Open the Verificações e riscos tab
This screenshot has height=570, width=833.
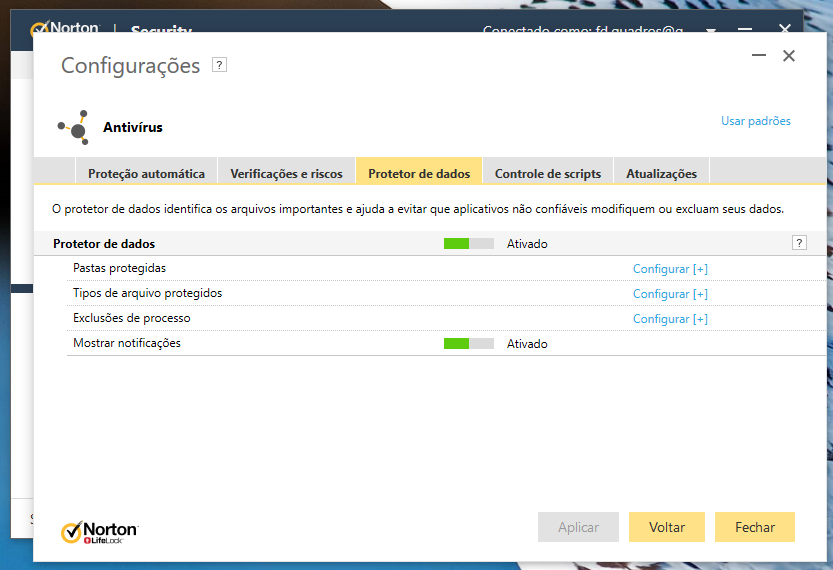(286, 171)
